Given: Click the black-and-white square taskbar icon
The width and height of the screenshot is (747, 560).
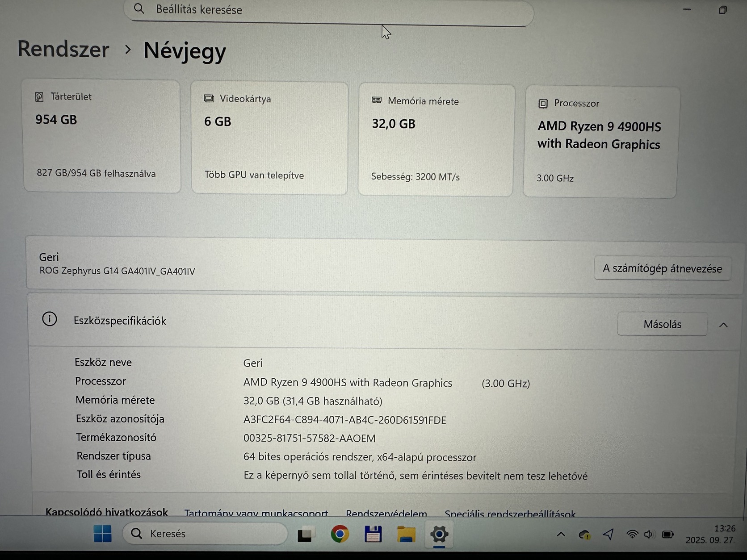Looking at the screenshot, I should click(x=306, y=534).
